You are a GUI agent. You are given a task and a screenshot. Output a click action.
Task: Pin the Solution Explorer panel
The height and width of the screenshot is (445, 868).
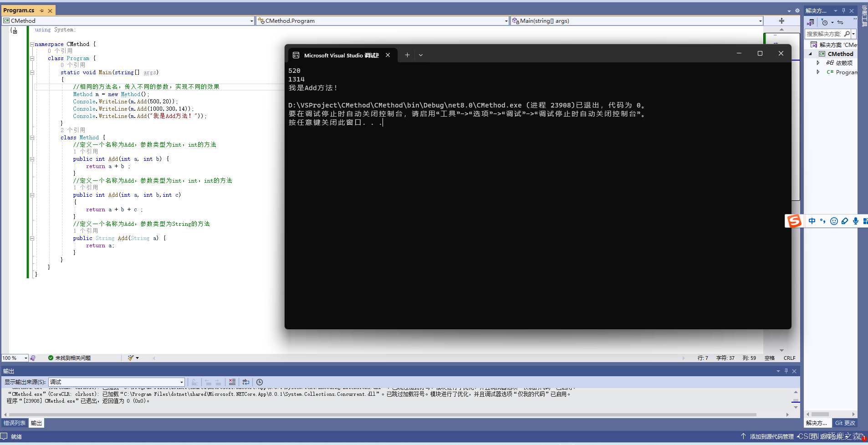point(843,10)
